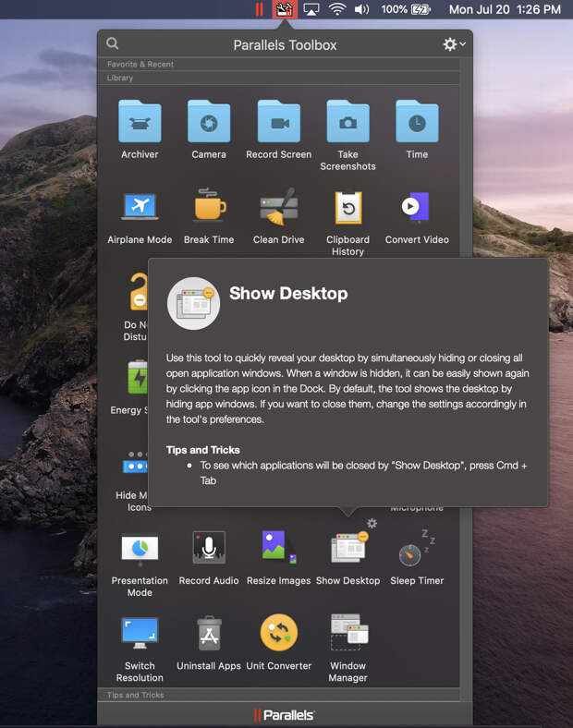Open the Toolbox settings gear dropdown
This screenshot has width=573, height=728.
[453, 44]
